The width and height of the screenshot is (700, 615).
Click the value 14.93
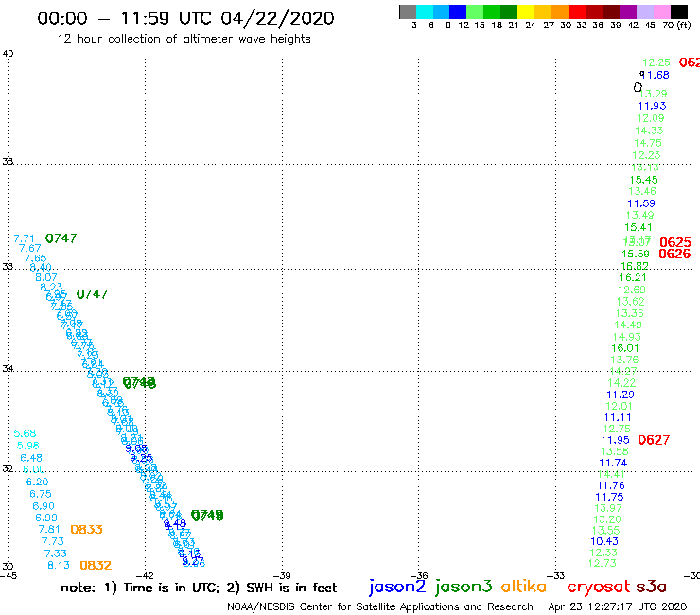627,337
